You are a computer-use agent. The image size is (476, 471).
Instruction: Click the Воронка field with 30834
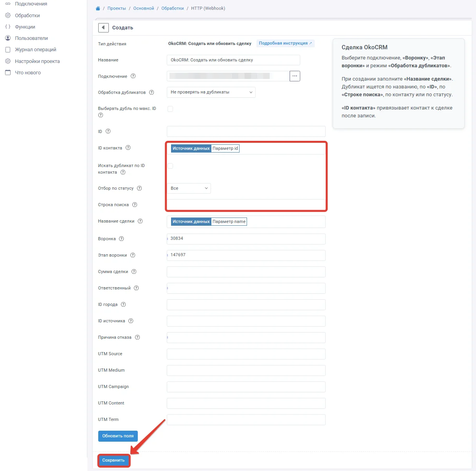(x=246, y=239)
